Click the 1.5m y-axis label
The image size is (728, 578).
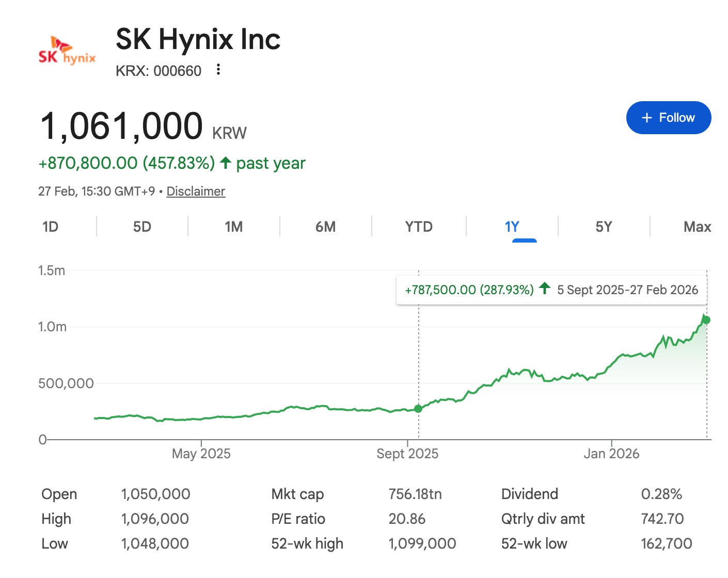[52, 270]
